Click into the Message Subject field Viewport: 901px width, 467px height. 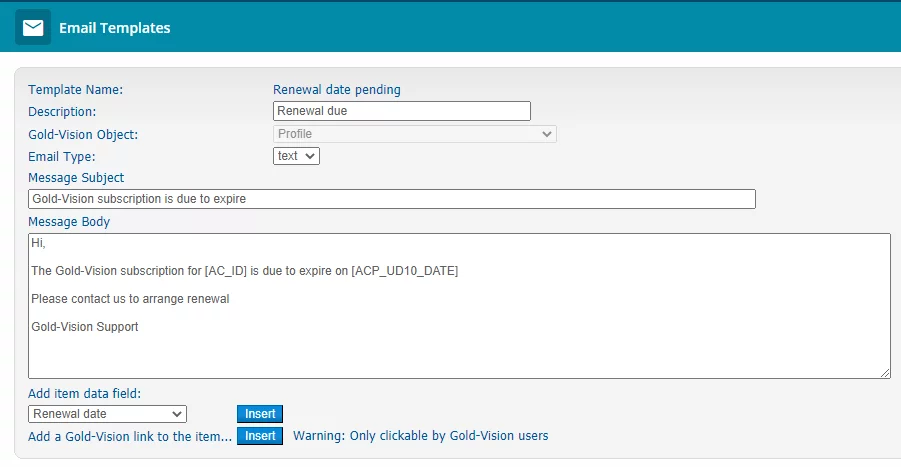point(392,199)
